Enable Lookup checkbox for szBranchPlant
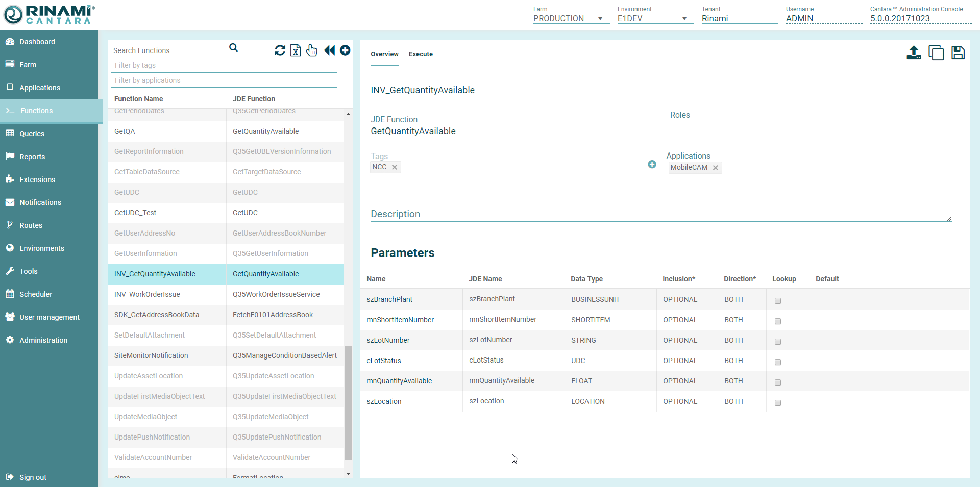The height and width of the screenshot is (487, 980). pyautogui.click(x=778, y=301)
